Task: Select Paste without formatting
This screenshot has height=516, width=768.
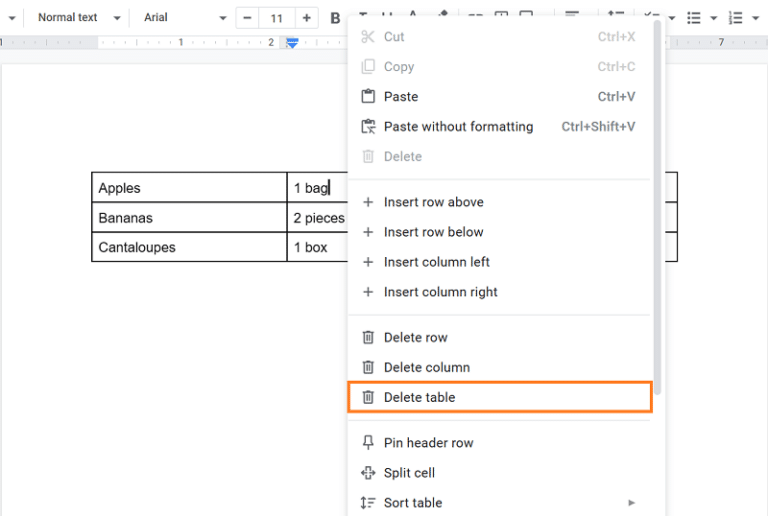Action: coord(458,127)
